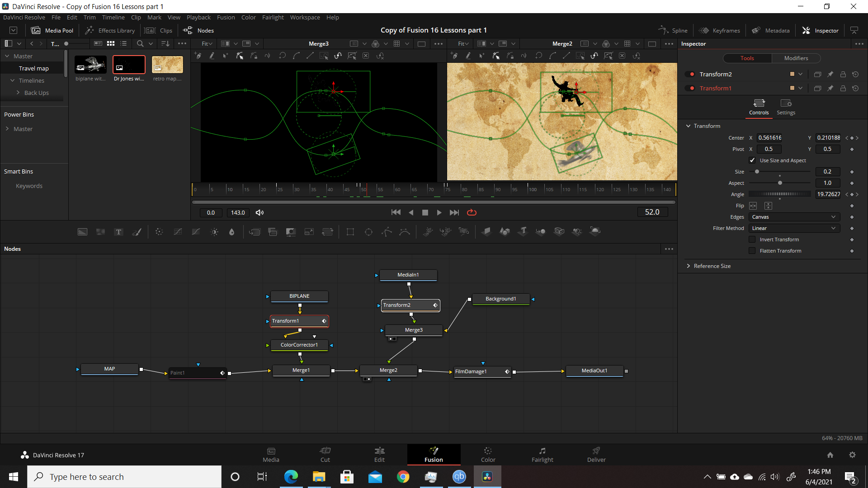Toggle the Inspector panel
This screenshot has width=868, height=488.
[820, 30]
